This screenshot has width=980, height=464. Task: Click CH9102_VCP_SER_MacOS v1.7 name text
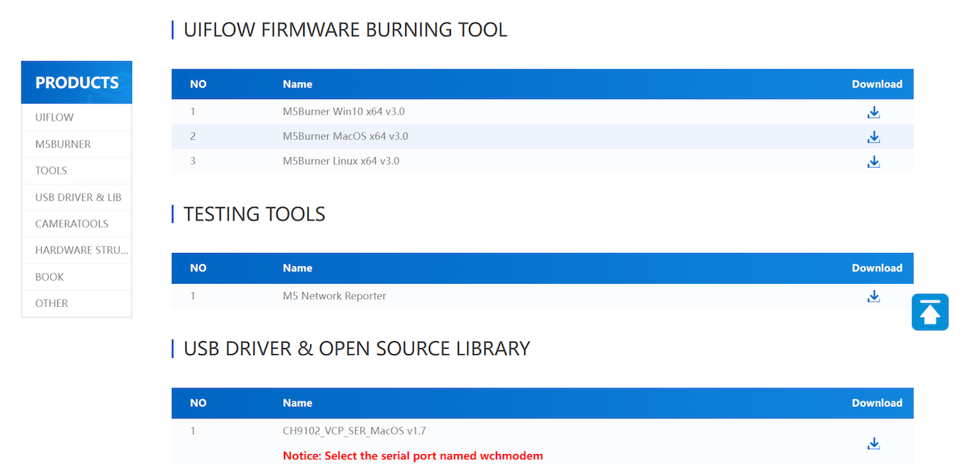click(x=354, y=431)
